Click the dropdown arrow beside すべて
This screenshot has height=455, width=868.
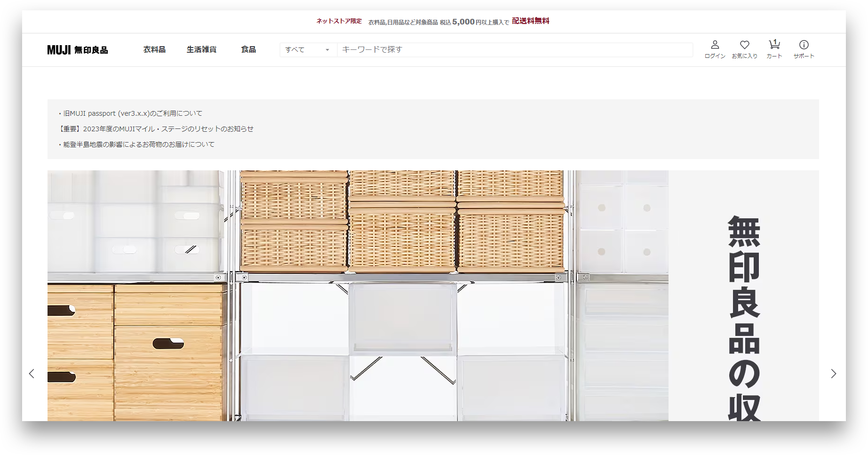(327, 50)
